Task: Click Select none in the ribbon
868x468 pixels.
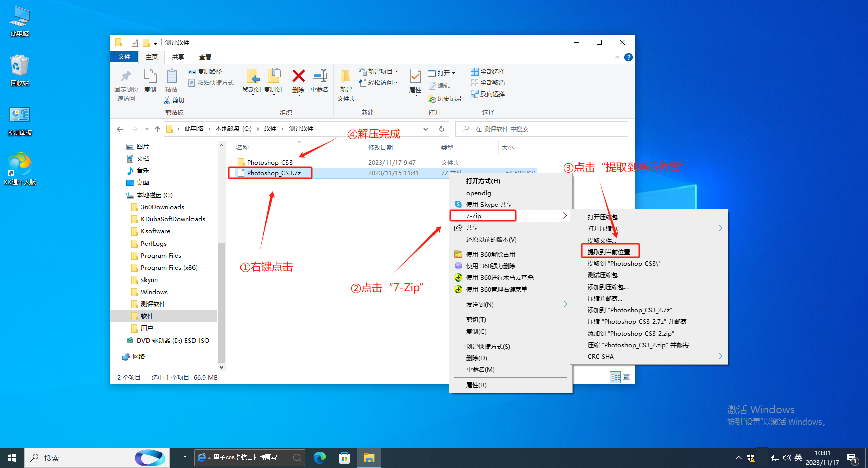Action: tap(488, 83)
